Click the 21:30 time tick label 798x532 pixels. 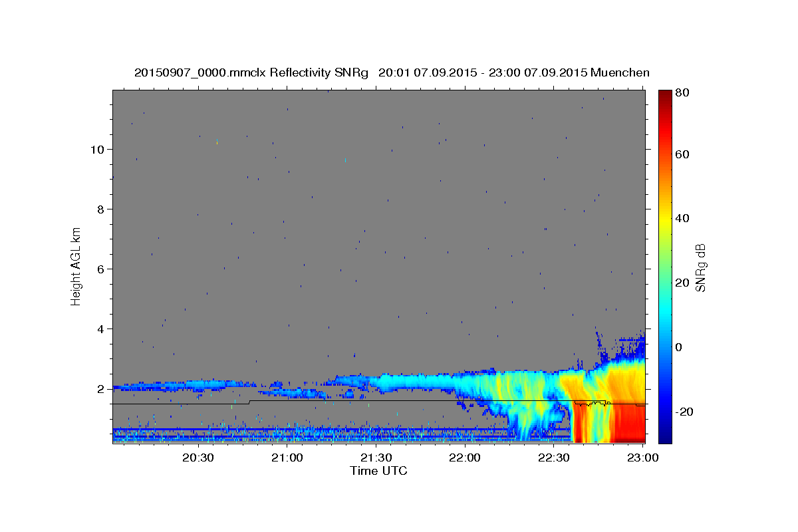(x=376, y=458)
